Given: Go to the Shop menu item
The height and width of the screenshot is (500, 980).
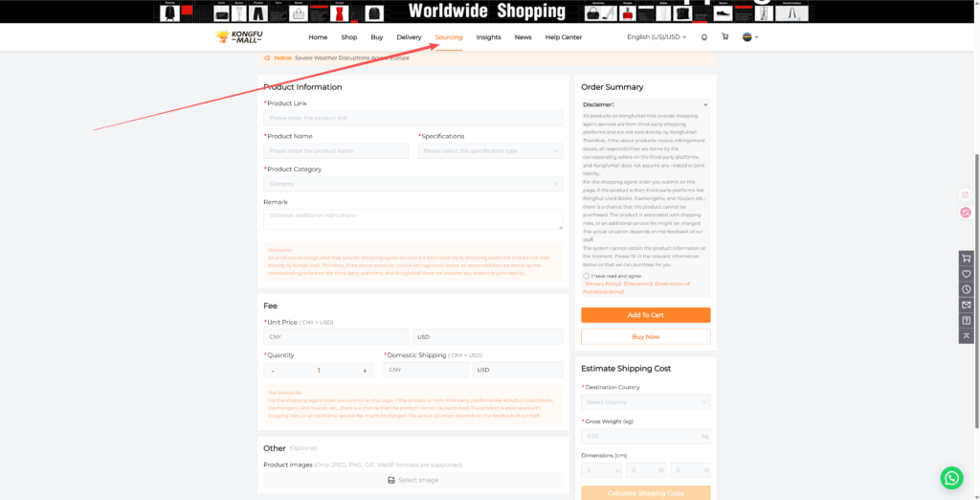Looking at the screenshot, I should 348,37.
